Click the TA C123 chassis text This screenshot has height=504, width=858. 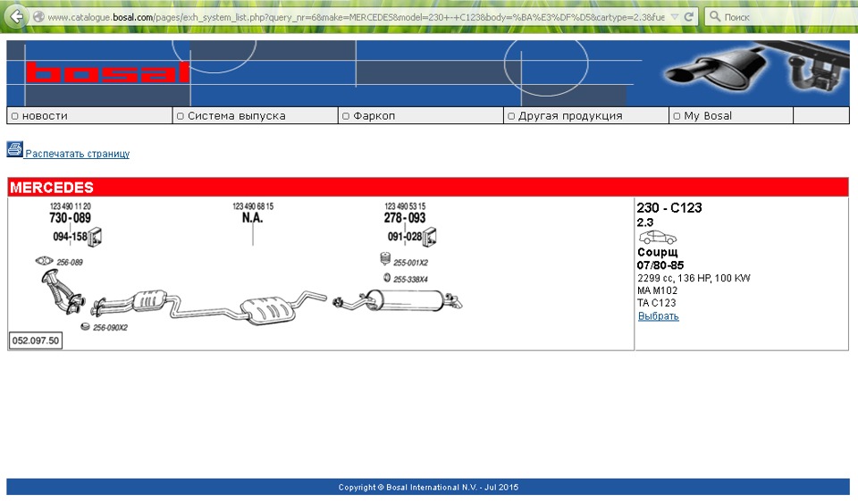click(657, 303)
